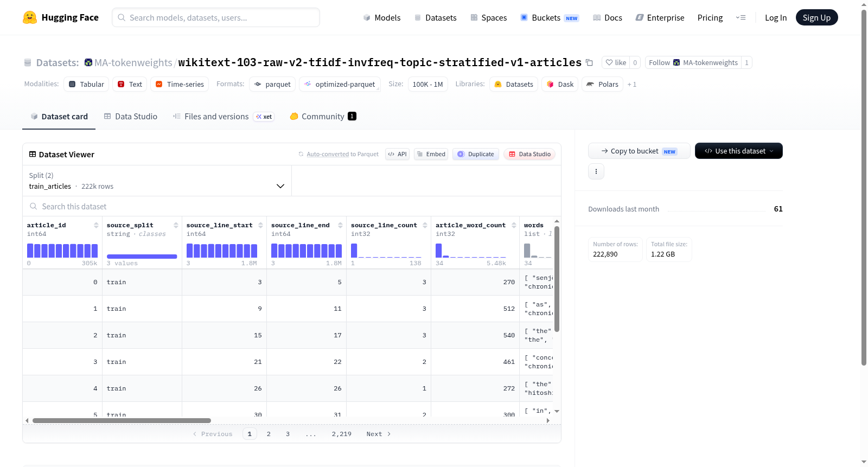The image size is (868, 467).
Task: Open the API button in viewer
Action: click(x=397, y=154)
